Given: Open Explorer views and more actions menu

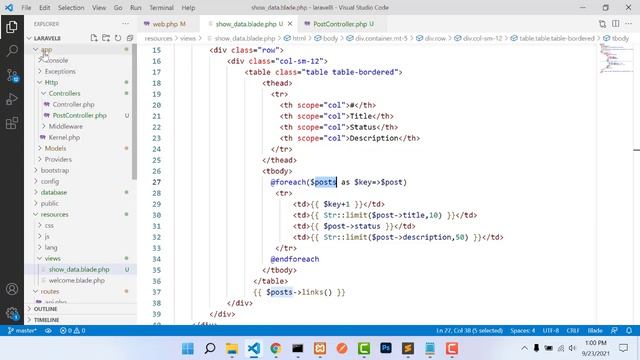Looking at the screenshot, I should click(125, 24).
